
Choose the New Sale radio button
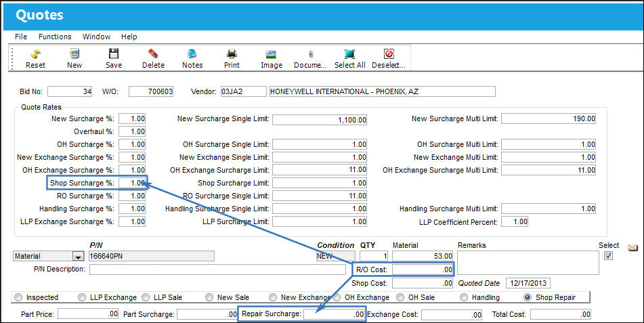pos(209,297)
